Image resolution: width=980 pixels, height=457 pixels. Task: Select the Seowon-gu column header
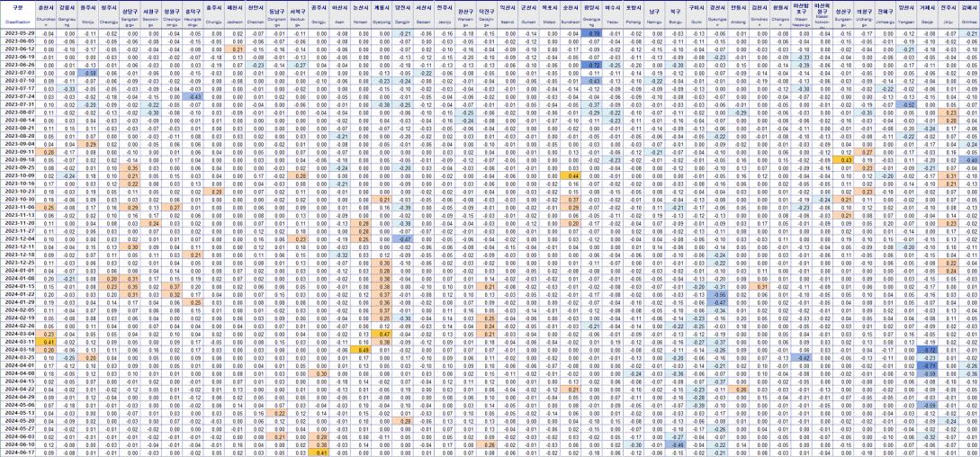(x=150, y=15)
